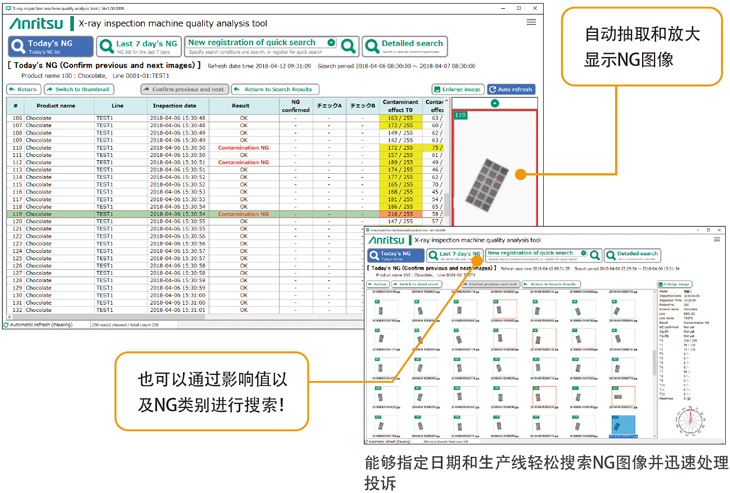Image resolution: width=730 pixels, height=493 pixels.
Task: Click green up-arrow circle above the X-ray image
Action: pos(494,103)
